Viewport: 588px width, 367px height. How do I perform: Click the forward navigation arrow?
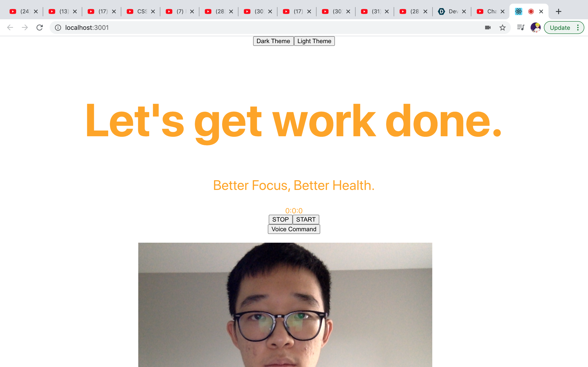pos(25,28)
